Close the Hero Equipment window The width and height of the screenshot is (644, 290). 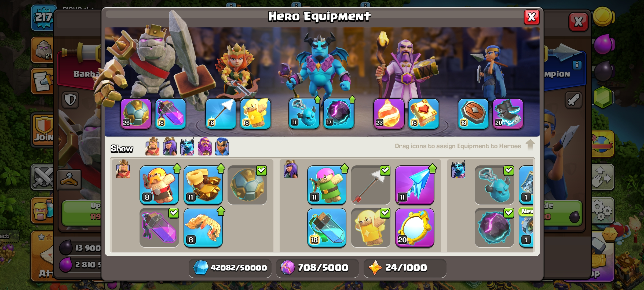point(532,17)
